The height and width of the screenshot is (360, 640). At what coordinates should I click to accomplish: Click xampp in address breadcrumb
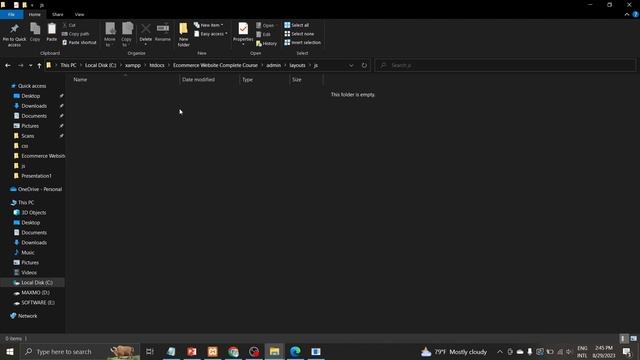click(x=133, y=65)
